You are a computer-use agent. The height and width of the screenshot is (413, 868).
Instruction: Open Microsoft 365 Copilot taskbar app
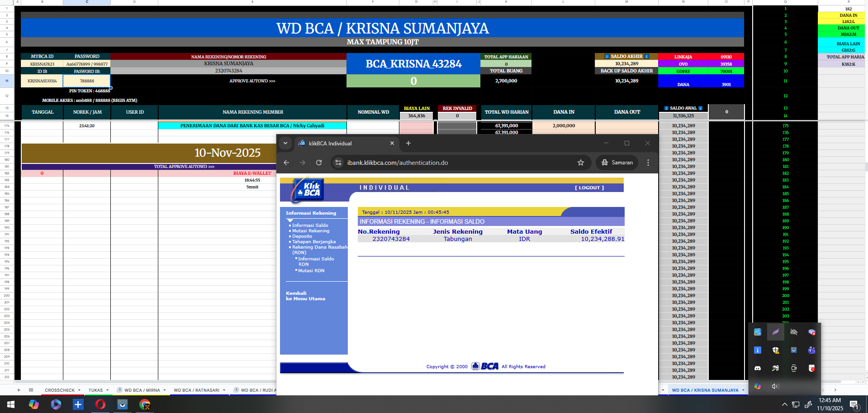tap(56, 404)
